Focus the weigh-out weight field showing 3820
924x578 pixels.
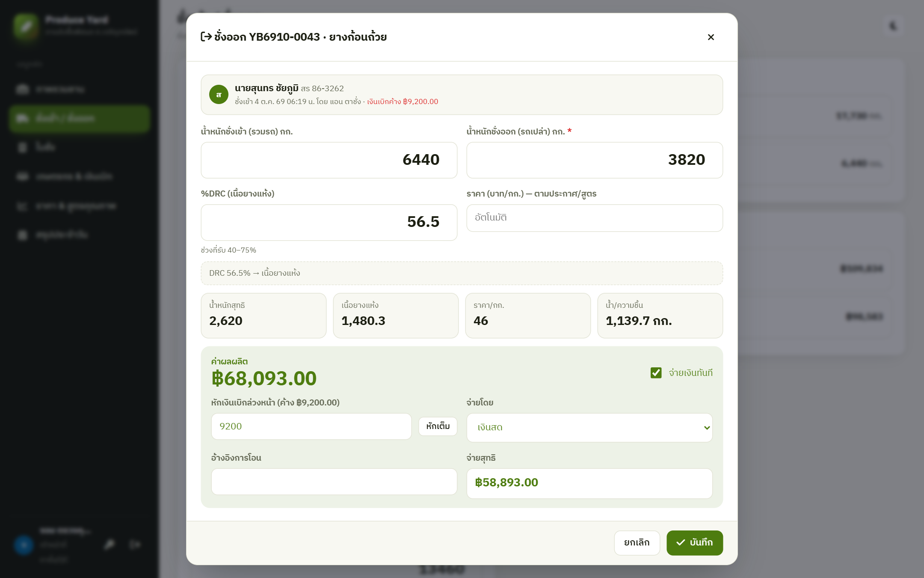coord(595,160)
